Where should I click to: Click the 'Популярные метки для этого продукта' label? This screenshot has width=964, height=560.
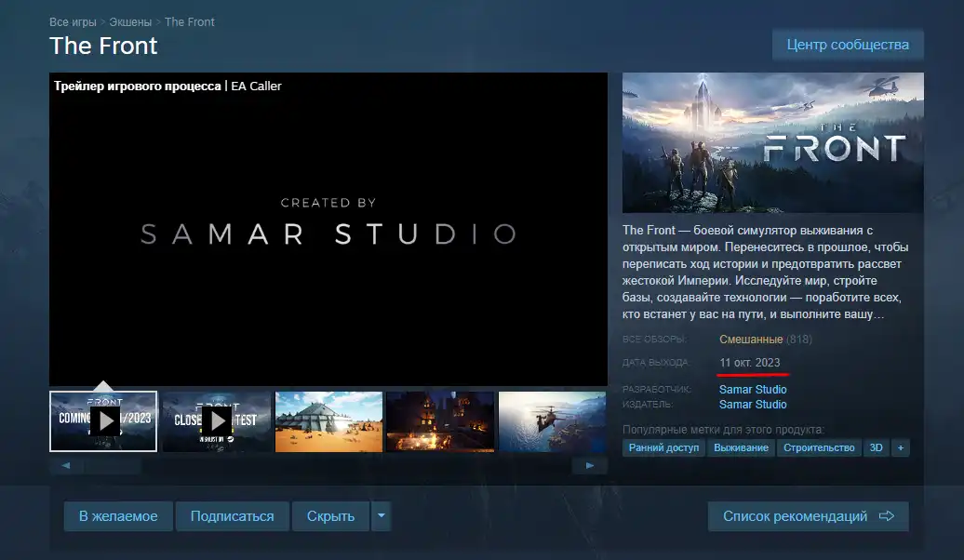click(723, 430)
